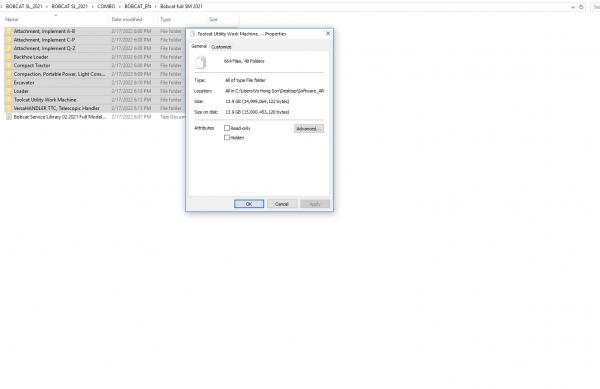Click the Compact Tractor folder icon

click(9, 65)
